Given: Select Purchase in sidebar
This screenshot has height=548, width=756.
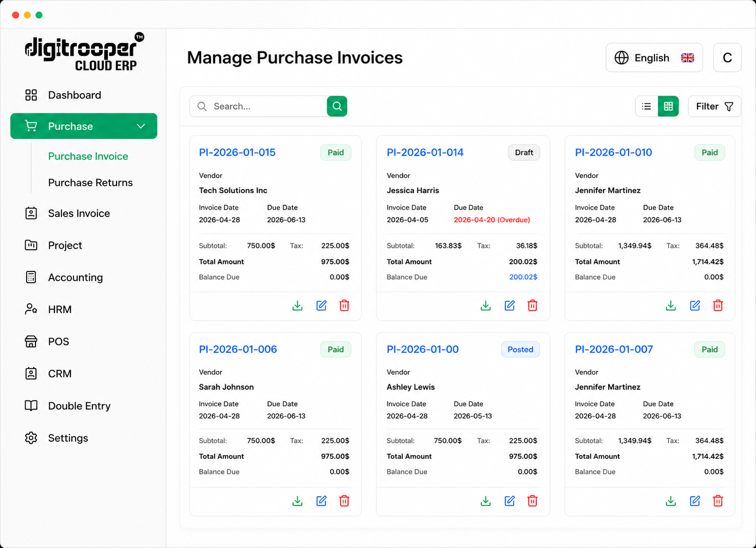Looking at the screenshot, I should [x=84, y=126].
